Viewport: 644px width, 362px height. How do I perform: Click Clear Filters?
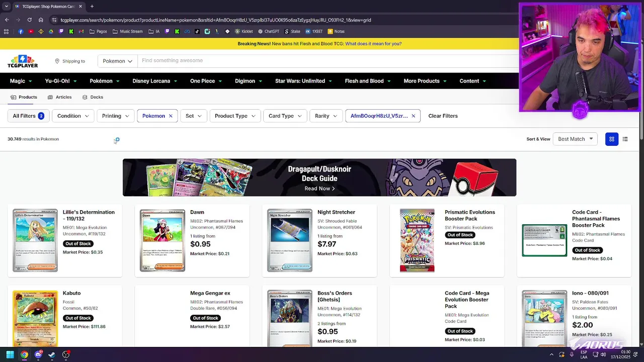[x=443, y=116]
